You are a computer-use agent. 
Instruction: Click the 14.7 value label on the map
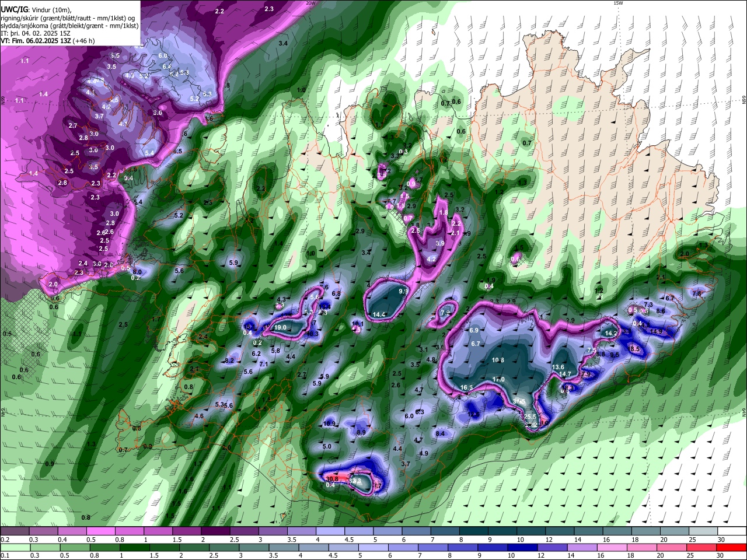click(565, 374)
